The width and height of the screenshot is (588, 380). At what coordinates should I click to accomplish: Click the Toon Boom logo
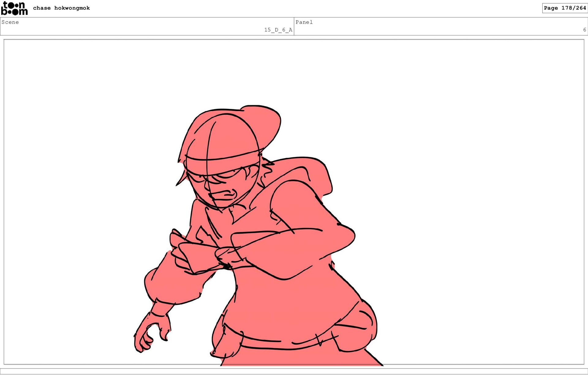[14, 8]
